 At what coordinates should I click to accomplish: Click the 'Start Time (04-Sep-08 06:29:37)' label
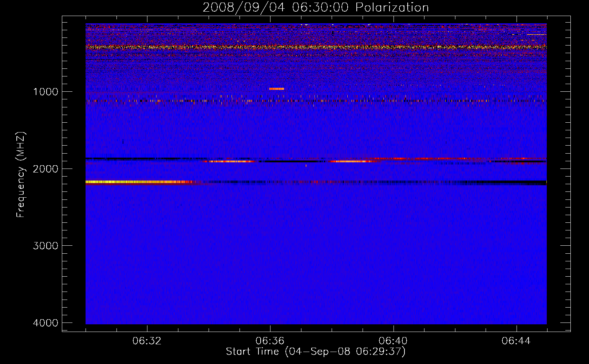(x=316, y=352)
